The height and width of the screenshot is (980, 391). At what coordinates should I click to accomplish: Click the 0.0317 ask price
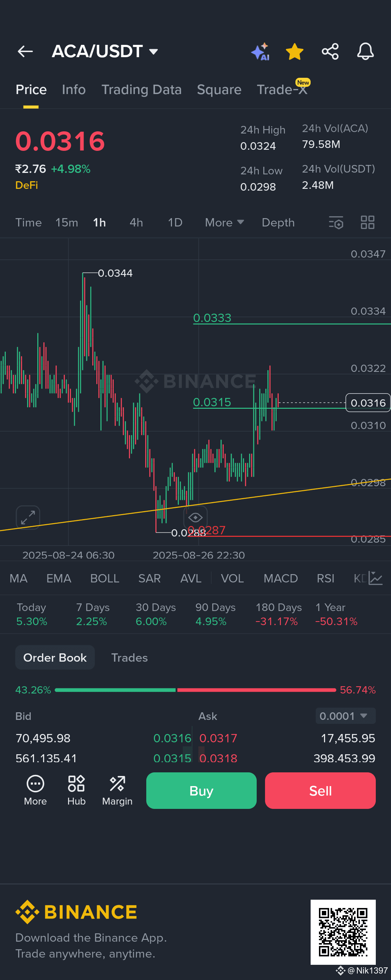click(218, 738)
